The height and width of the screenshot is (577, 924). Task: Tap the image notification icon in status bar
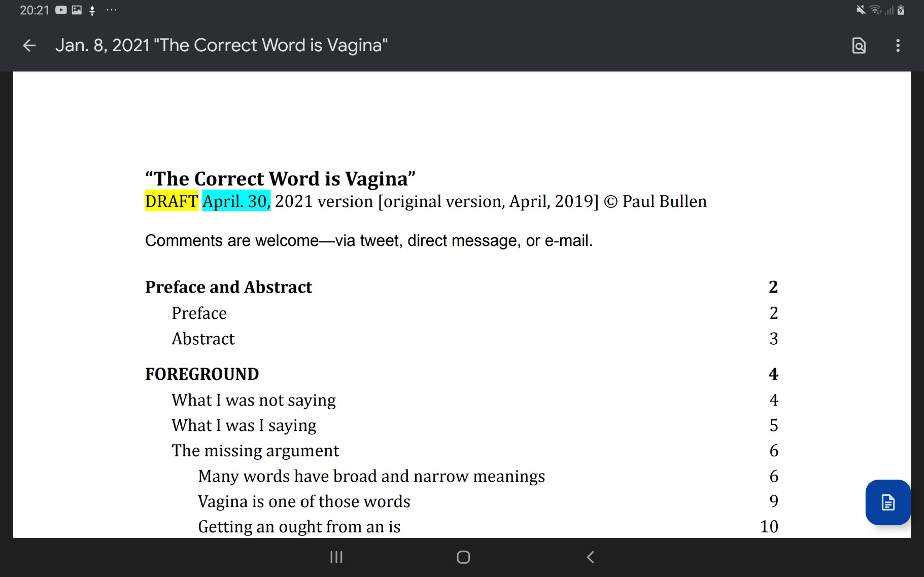click(x=77, y=10)
